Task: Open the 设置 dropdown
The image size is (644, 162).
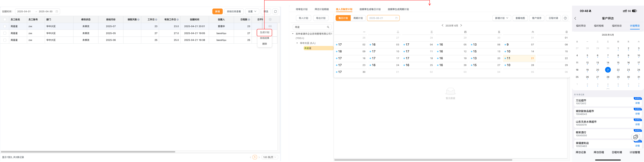Action: point(252,12)
